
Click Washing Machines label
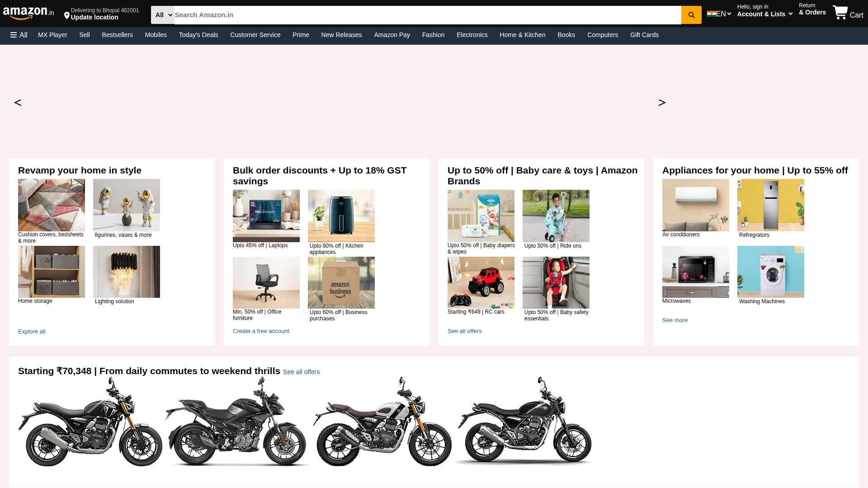point(762,301)
